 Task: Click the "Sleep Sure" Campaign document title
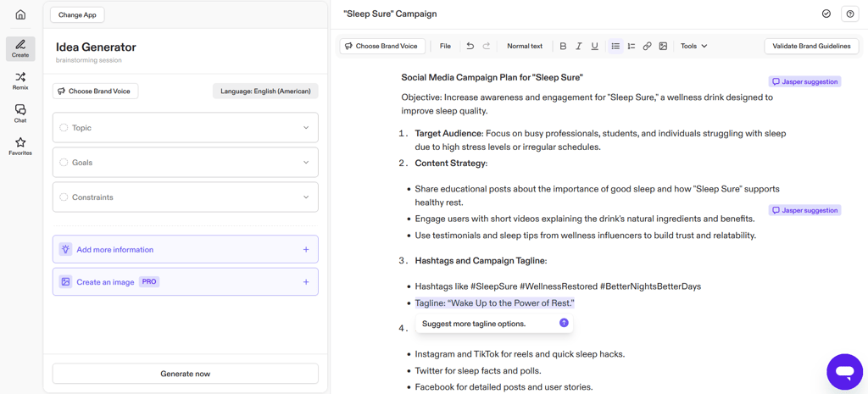coord(390,14)
